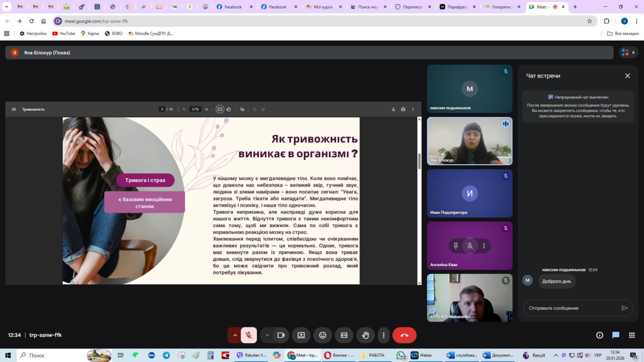
Task: Open the activities grid icon
Action: coord(632,335)
